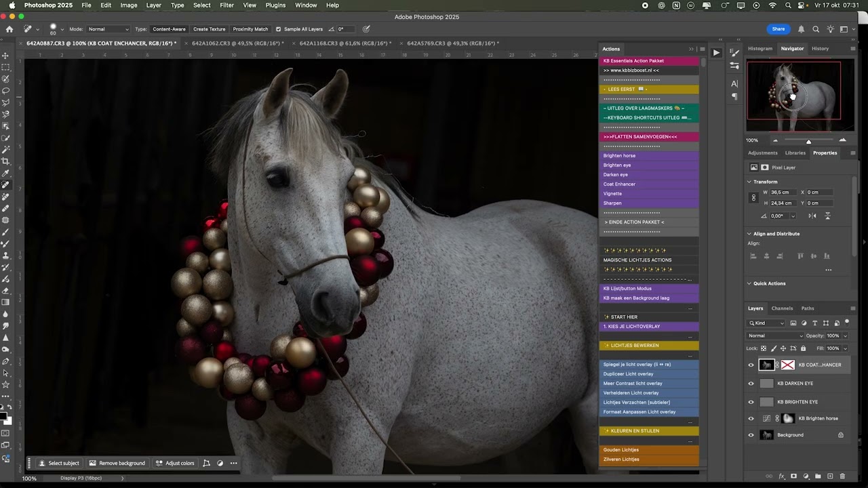Click Select subject button
The image size is (868, 488).
[59, 464]
